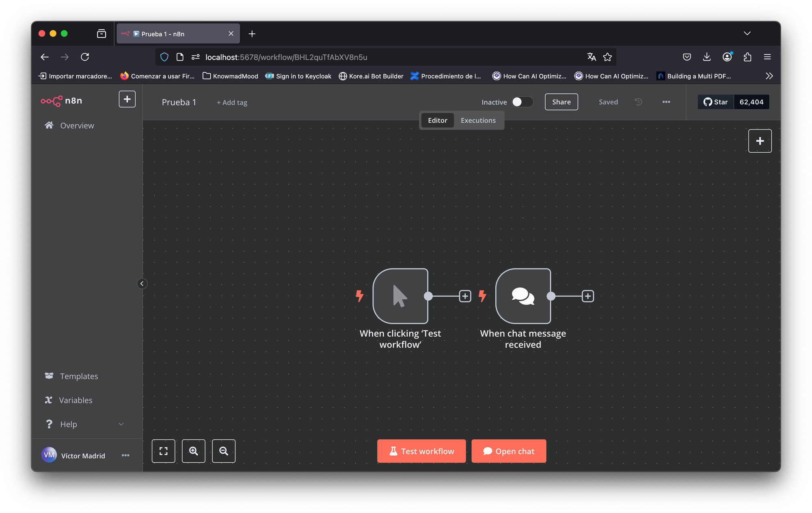Add node after chat message trigger
Viewport: 812px width, 513px height.
pos(587,296)
